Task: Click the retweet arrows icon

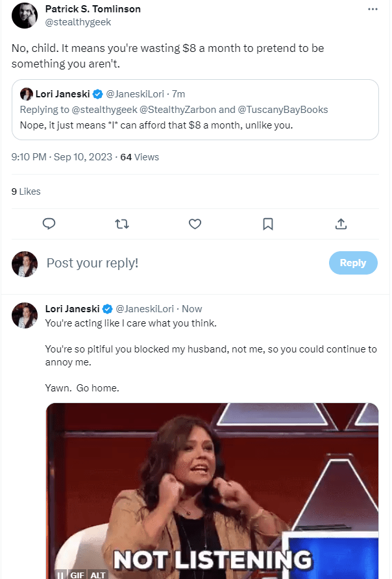Action: pyautogui.click(x=121, y=224)
